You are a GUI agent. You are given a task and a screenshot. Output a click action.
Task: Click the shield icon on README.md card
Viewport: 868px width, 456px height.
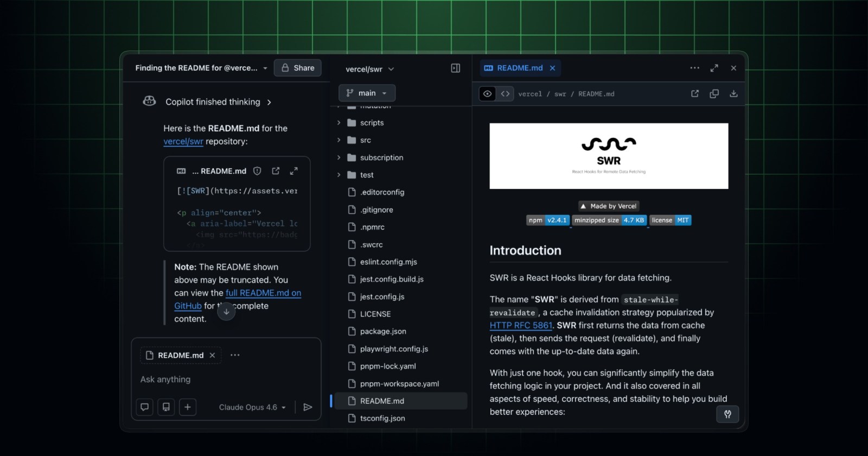point(257,171)
